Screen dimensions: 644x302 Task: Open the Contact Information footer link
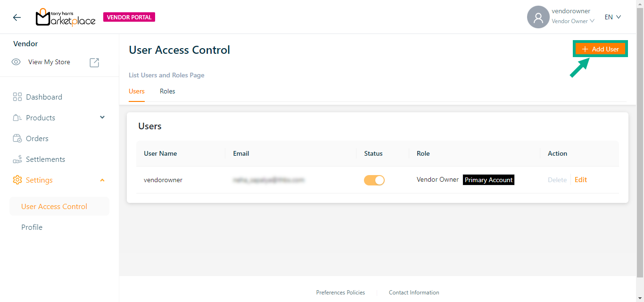pyautogui.click(x=414, y=293)
